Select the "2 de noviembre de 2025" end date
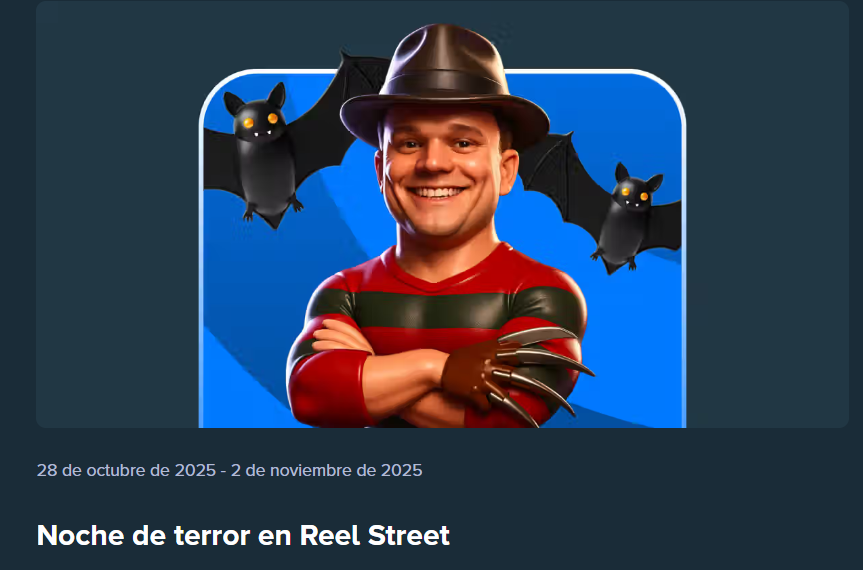 (x=326, y=470)
